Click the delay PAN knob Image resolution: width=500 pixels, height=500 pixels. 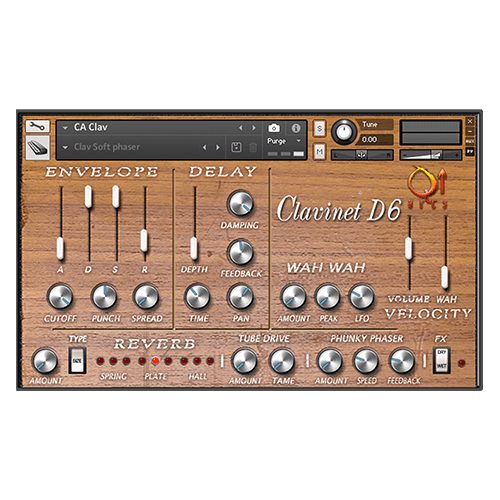pyautogui.click(x=241, y=297)
